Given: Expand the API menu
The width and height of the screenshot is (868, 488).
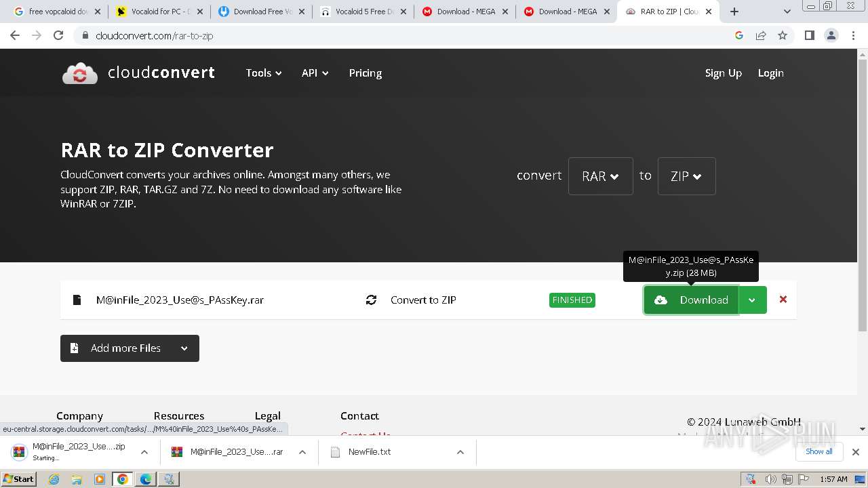Looking at the screenshot, I should pyautogui.click(x=315, y=73).
